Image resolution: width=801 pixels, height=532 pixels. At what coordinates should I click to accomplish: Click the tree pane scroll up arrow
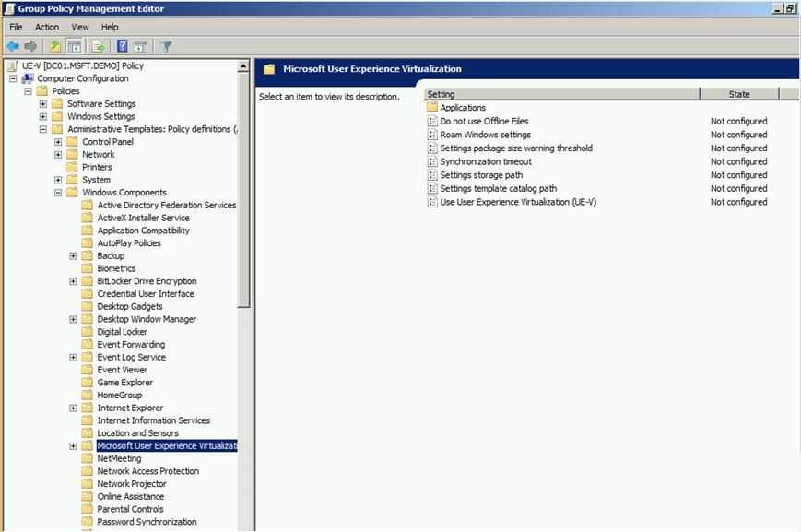pyautogui.click(x=243, y=66)
